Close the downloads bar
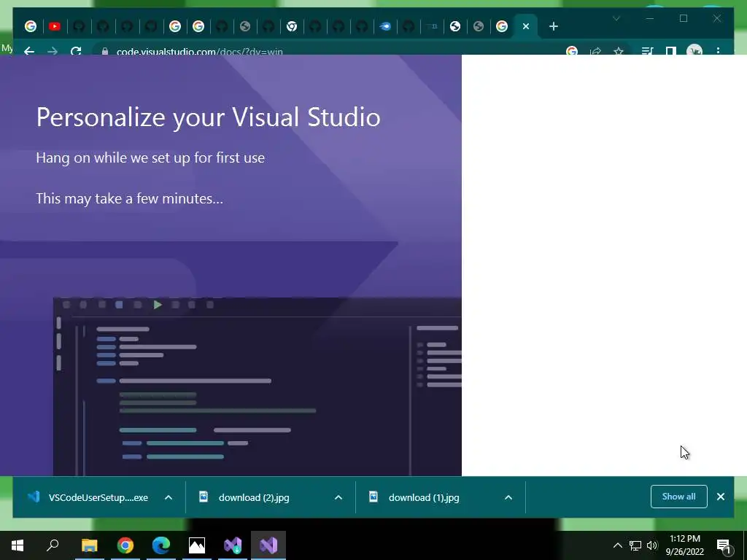 pos(720,497)
